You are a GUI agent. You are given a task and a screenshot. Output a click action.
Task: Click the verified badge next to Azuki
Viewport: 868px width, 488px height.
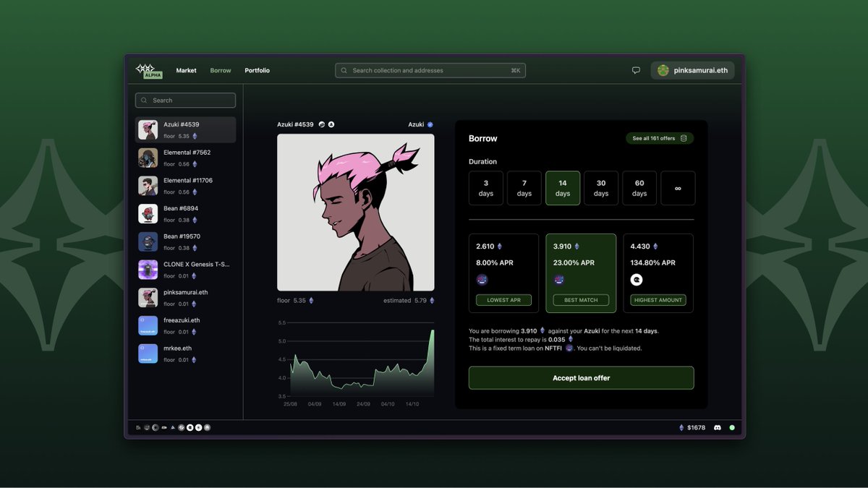tap(430, 124)
